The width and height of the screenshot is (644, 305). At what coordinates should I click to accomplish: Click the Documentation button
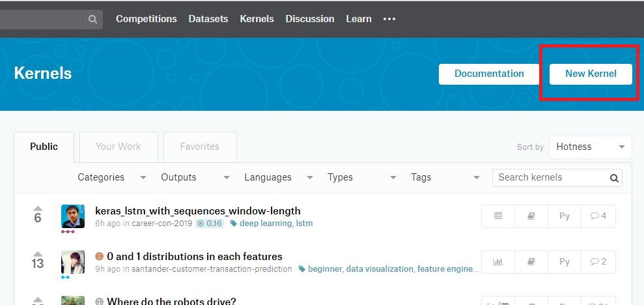(x=489, y=74)
